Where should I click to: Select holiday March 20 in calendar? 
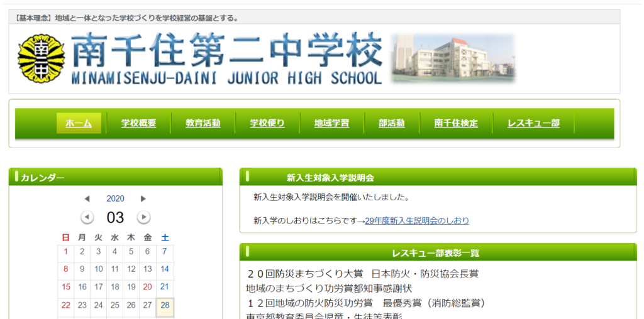(147, 287)
